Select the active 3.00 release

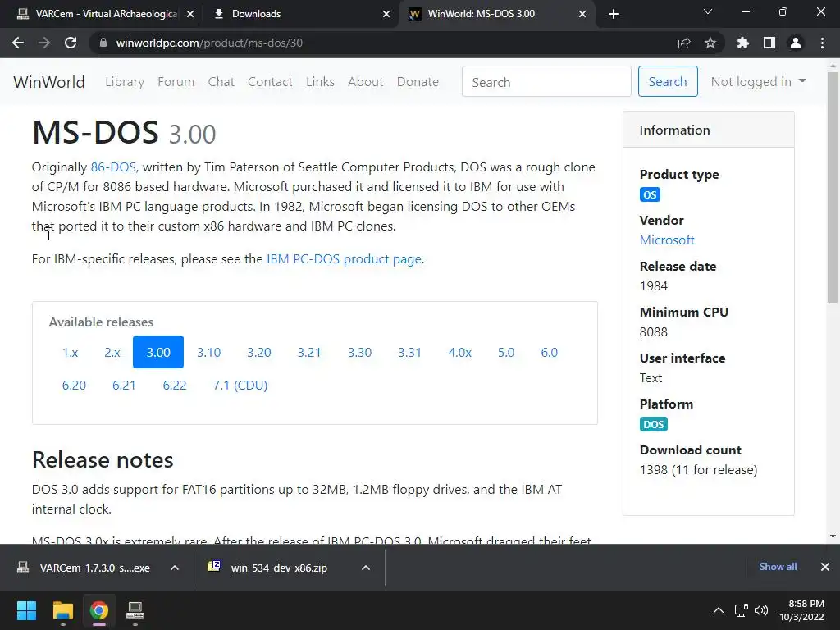[x=158, y=352]
